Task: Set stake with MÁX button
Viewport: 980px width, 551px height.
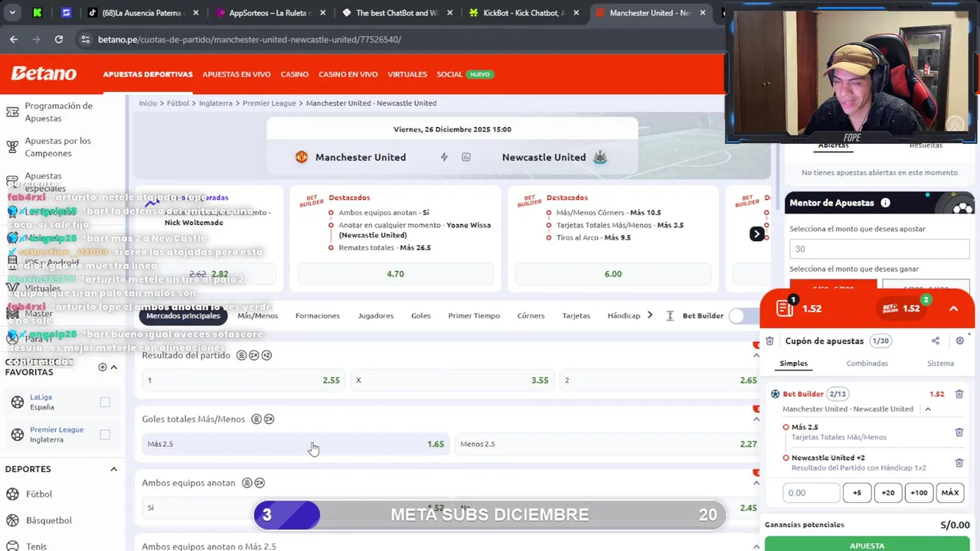Action: click(950, 493)
